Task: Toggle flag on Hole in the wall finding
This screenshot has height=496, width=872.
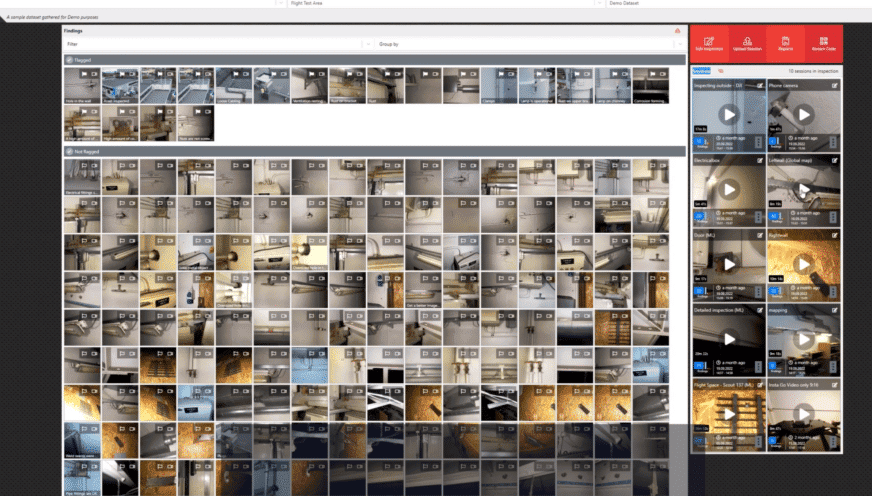Action: click(x=84, y=74)
